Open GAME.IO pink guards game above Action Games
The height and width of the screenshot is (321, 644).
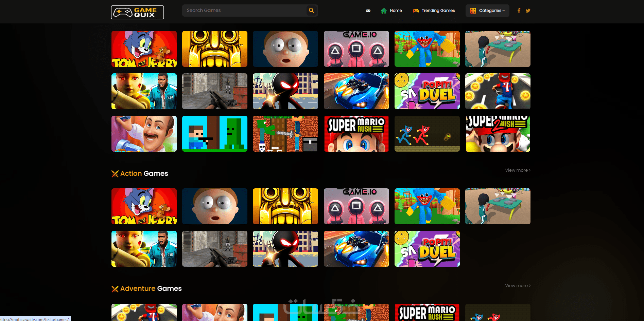(356, 49)
